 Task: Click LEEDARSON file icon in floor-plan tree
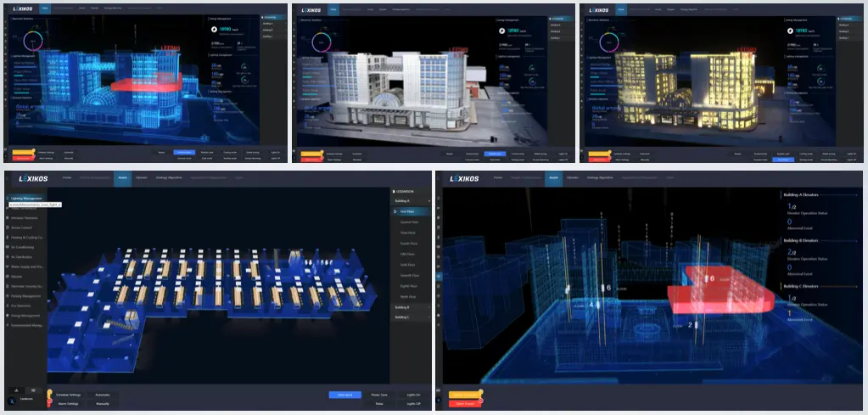(x=394, y=192)
